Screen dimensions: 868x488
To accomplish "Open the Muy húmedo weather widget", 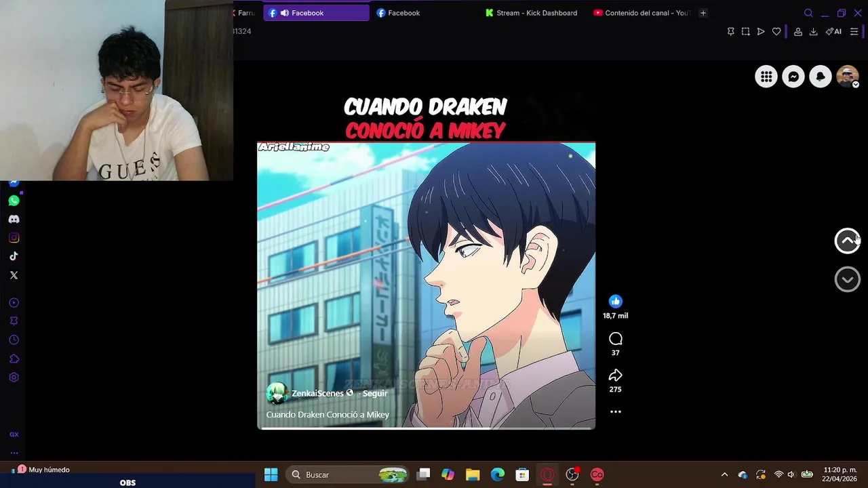I will coord(41,470).
